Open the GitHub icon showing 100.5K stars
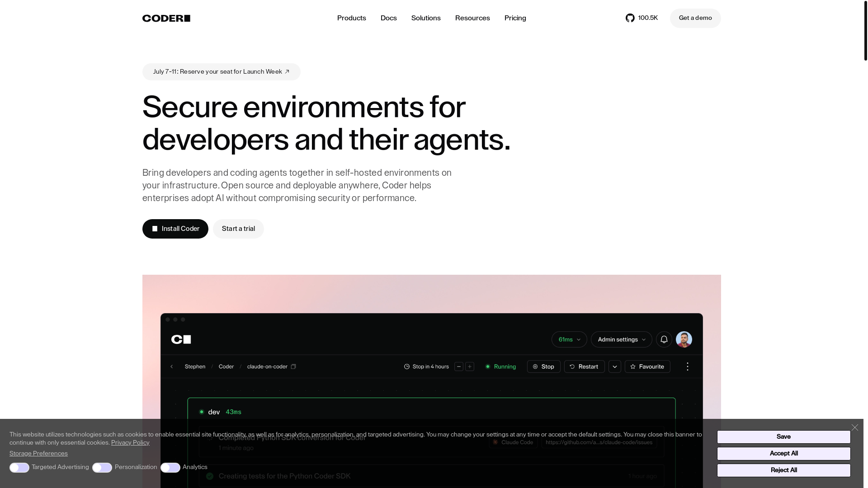The height and width of the screenshot is (488, 868). (x=630, y=18)
